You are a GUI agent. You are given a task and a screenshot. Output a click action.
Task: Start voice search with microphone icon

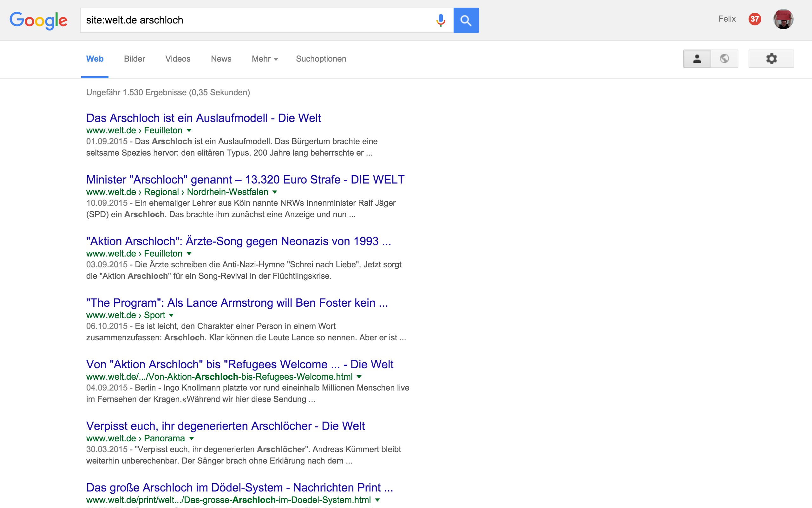441,20
